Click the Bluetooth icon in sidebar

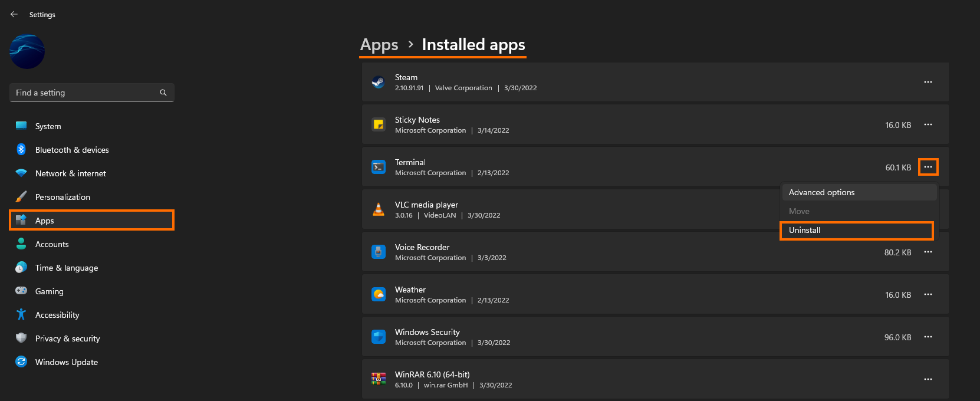21,149
